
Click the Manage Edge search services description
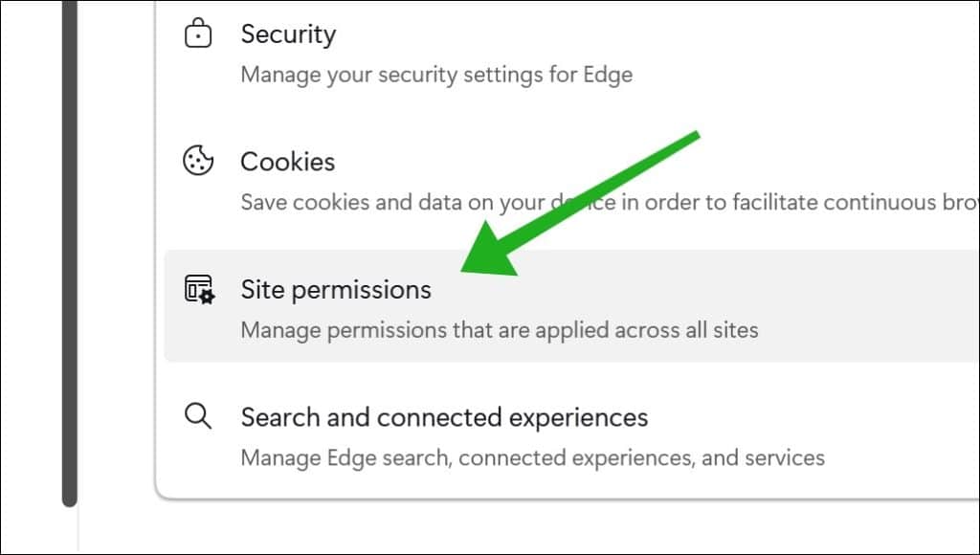pos(531,457)
